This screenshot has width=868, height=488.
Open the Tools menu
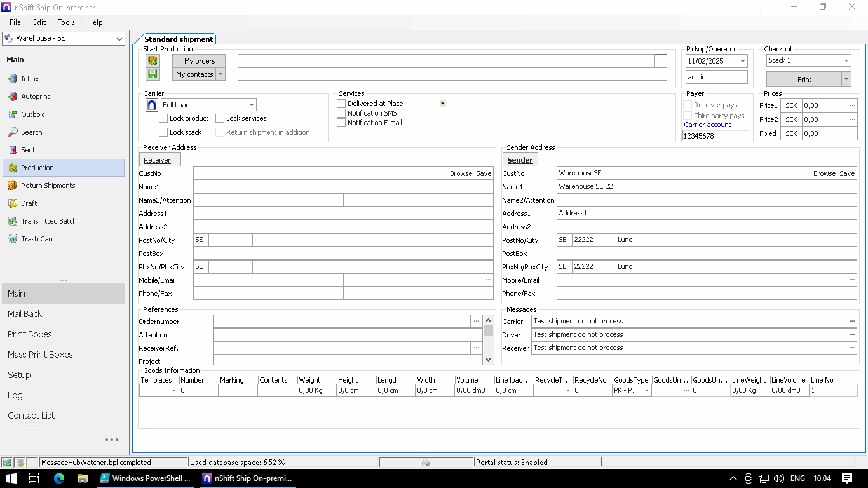coord(66,22)
